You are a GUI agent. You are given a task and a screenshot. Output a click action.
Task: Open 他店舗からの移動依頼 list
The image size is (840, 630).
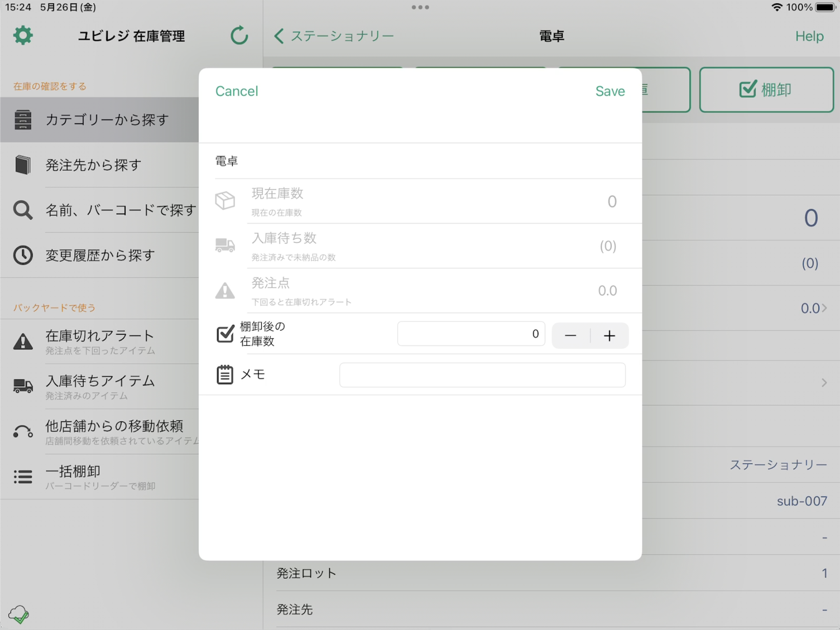(x=100, y=432)
